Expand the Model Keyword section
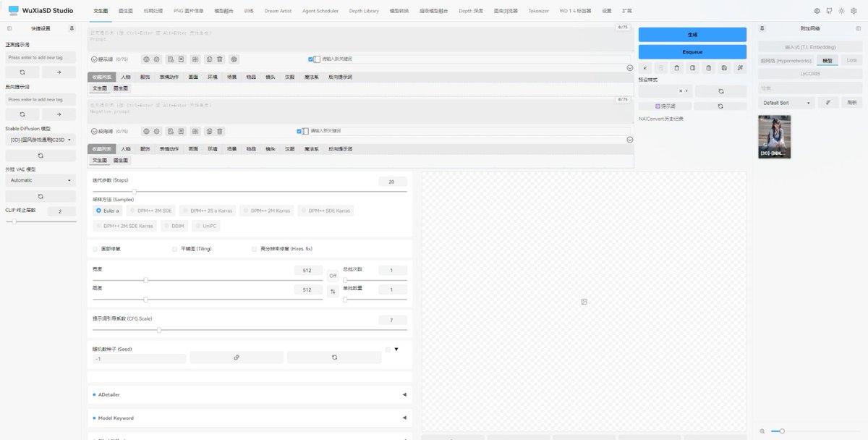The width and height of the screenshot is (868, 440). 250,418
